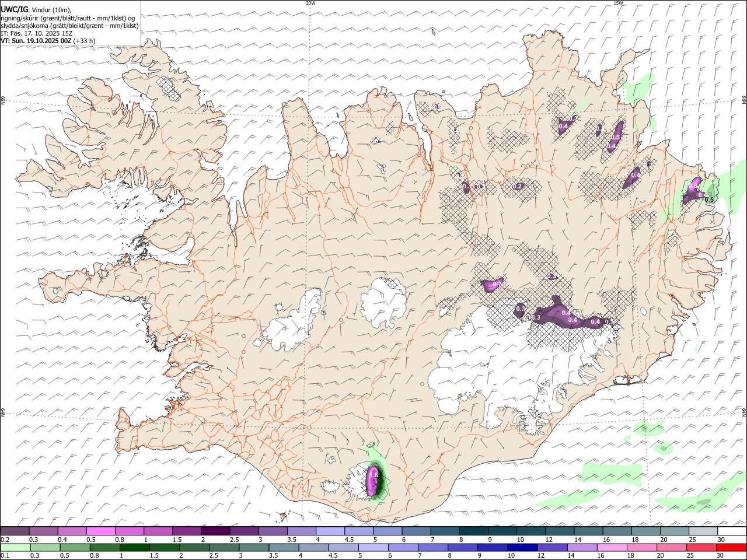Screen dimensions: 747x560
Task: Select the 0.5 bright pink swatch, upper legend row
Action: 100,531
